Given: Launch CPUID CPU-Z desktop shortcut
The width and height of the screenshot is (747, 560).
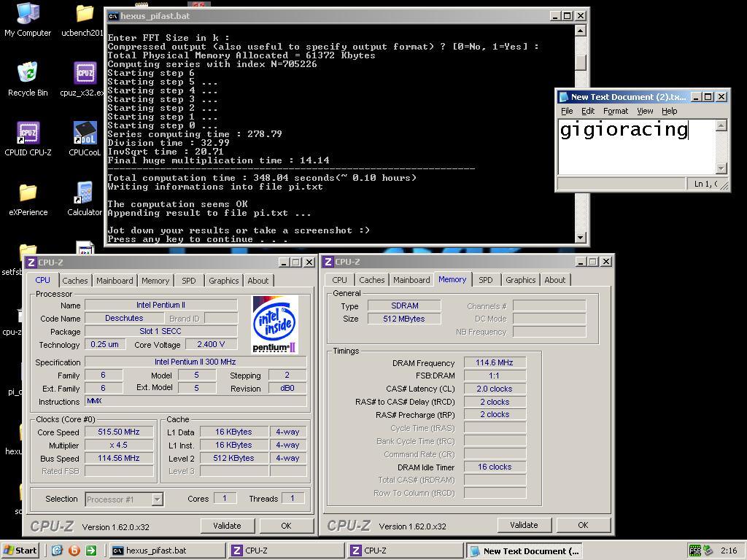Looking at the screenshot, I should (x=28, y=139).
